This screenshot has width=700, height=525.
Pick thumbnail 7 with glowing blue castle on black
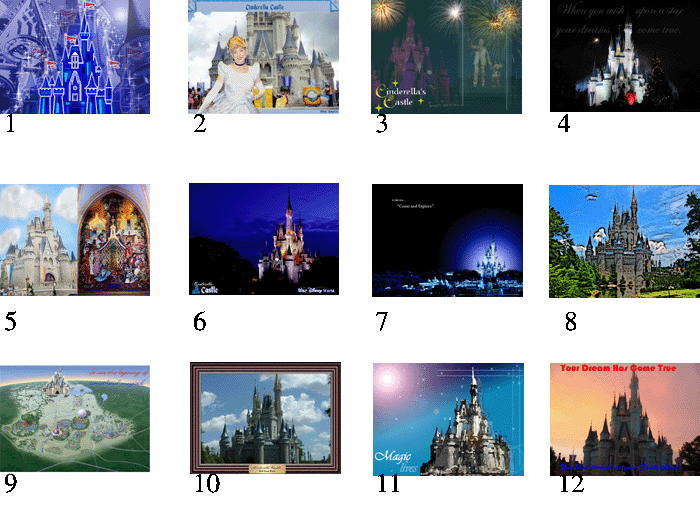[447, 240]
